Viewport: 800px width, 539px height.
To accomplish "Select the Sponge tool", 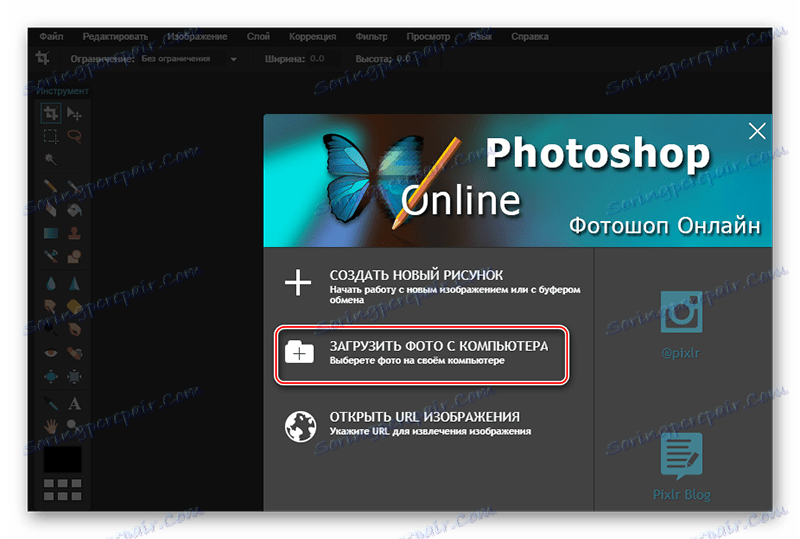I will (74, 306).
